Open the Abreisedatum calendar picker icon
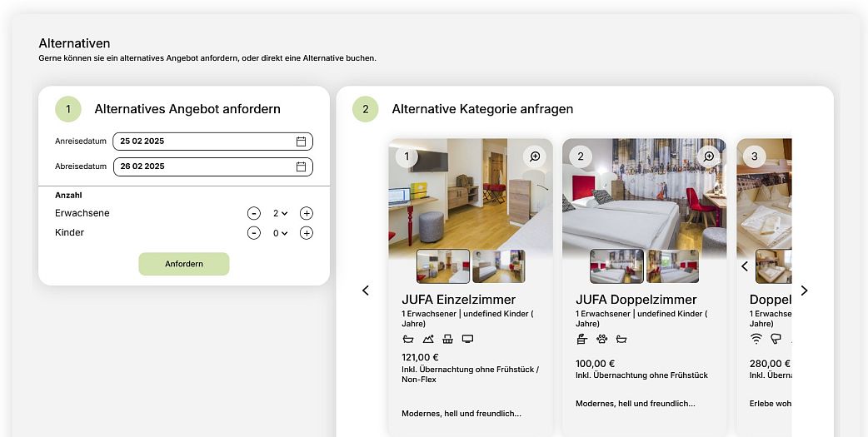868x437 pixels. (301, 166)
